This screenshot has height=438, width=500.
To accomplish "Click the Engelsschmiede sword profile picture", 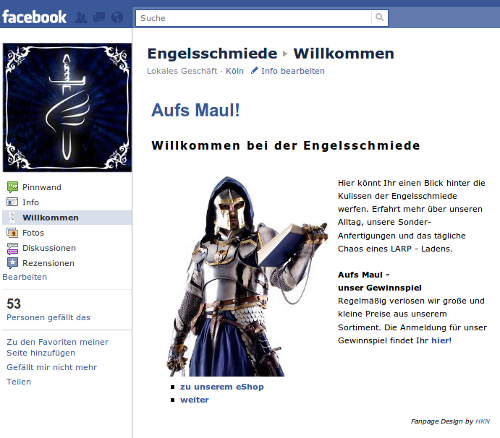I will click(x=67, y=107).
